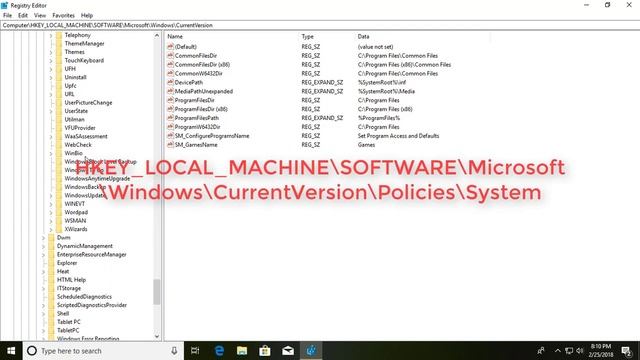Click the Registry Editor taskbar icon
The height and width of the screenshot is (360, 640).
click(x=311, y=351)
